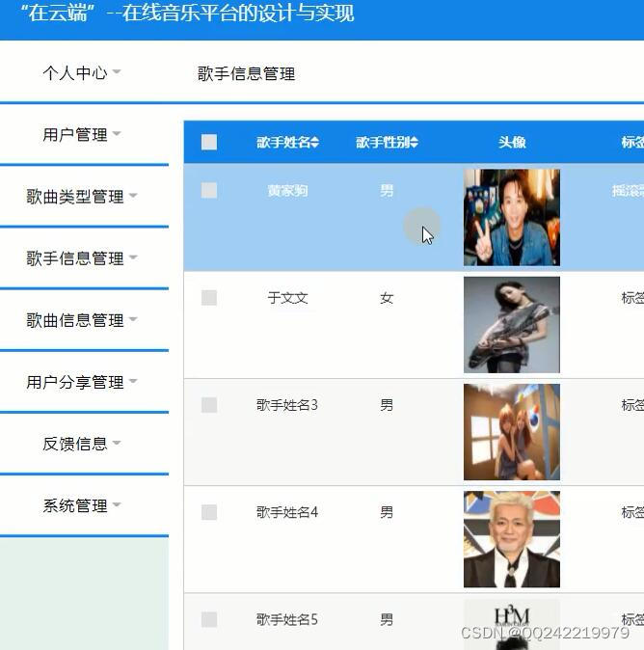Expand the 歌手信息管理 menu arrow

(x=133, y=257)
